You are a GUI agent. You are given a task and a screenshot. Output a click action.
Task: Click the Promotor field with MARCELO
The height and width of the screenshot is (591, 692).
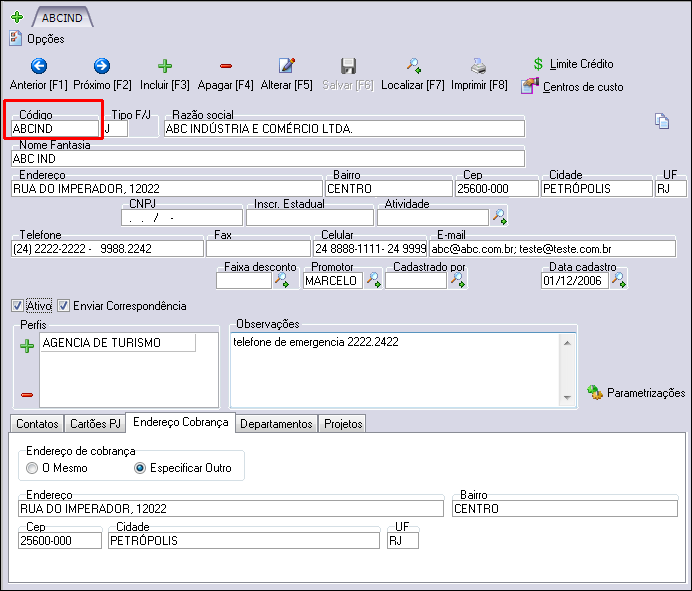click(x=333, y=280)
